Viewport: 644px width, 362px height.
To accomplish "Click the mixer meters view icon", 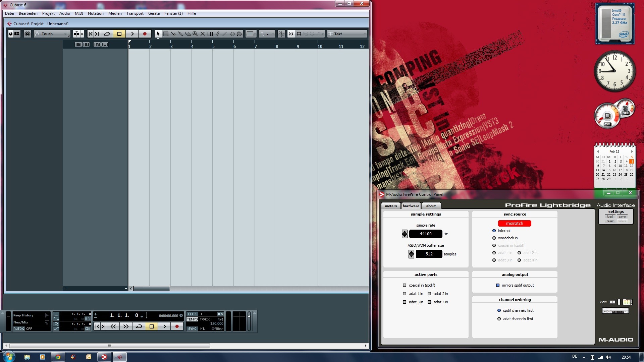I will 627,302.
